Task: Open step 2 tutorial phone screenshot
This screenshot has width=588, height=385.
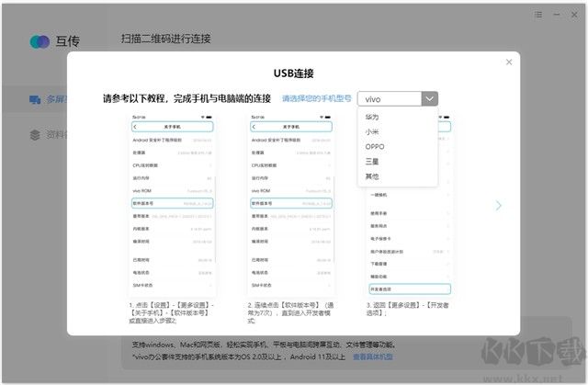Action: [x=291, y=204]
